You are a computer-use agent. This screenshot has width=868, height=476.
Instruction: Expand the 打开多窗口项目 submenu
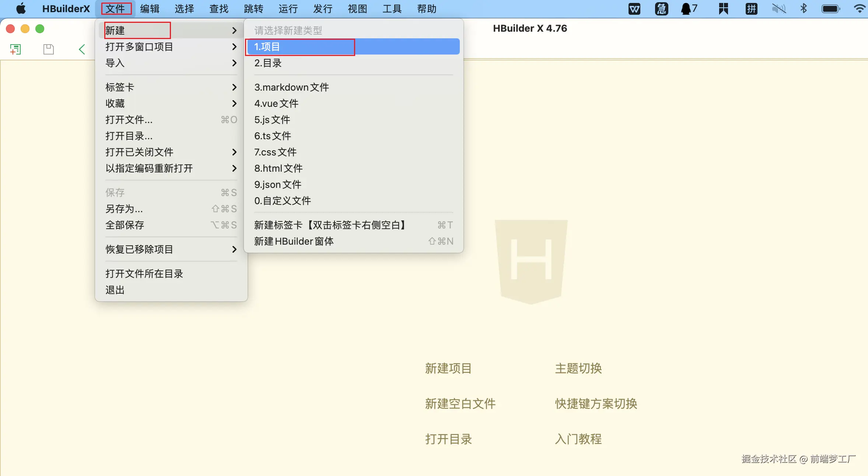(x=171, y=46)
